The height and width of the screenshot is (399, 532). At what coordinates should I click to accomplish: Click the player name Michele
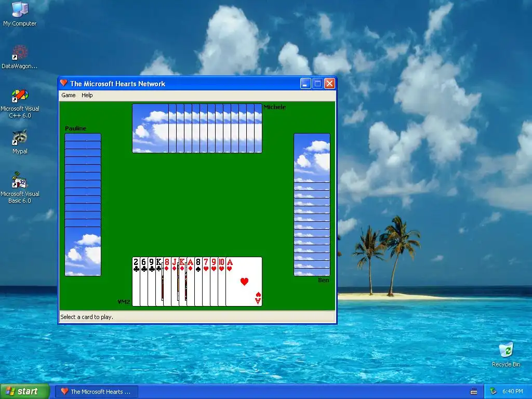[x=274, y=107]
